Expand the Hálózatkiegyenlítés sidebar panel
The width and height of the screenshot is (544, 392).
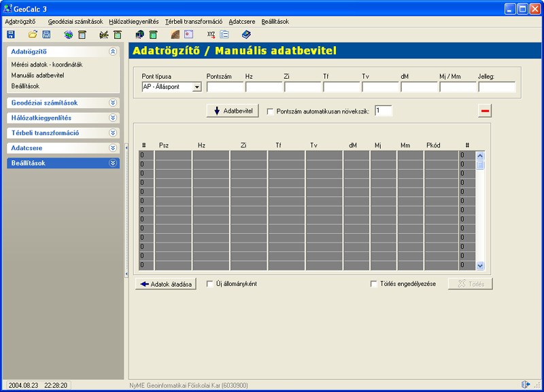[x=113, y=118]
